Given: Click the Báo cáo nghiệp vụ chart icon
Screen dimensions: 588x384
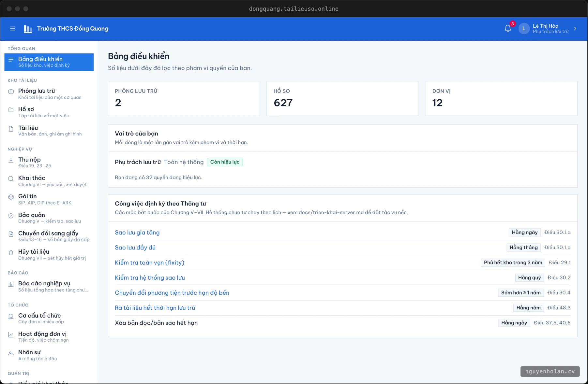Looking at the screenshot, I should (11, 284).
